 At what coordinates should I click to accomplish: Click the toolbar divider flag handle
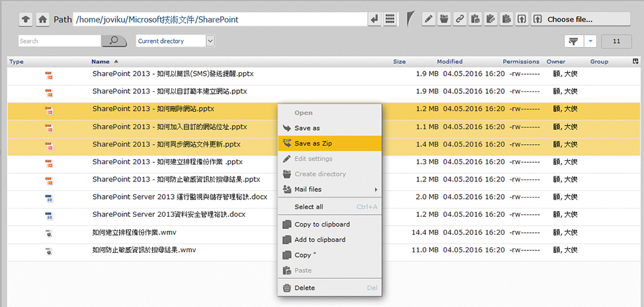coord(410,19)
